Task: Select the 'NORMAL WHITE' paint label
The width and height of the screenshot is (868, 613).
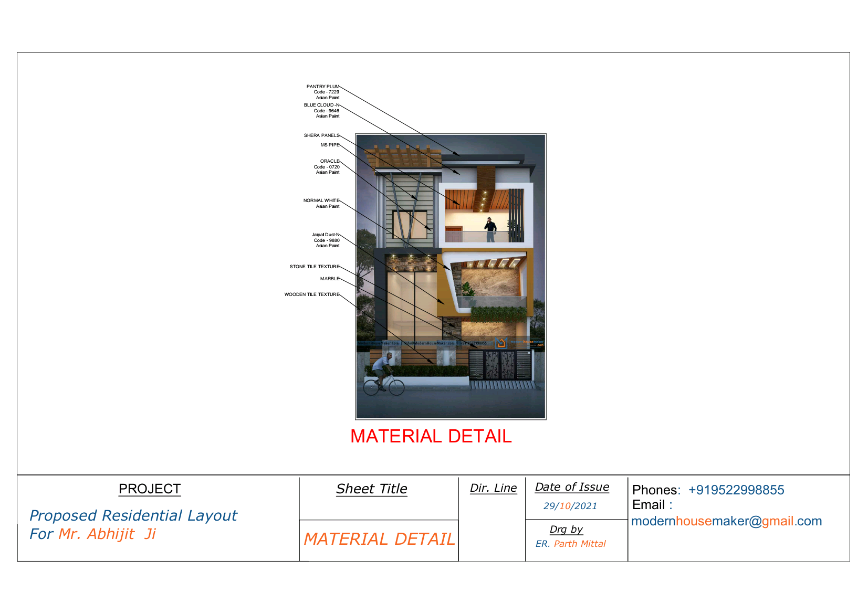Action: point(321,200)
